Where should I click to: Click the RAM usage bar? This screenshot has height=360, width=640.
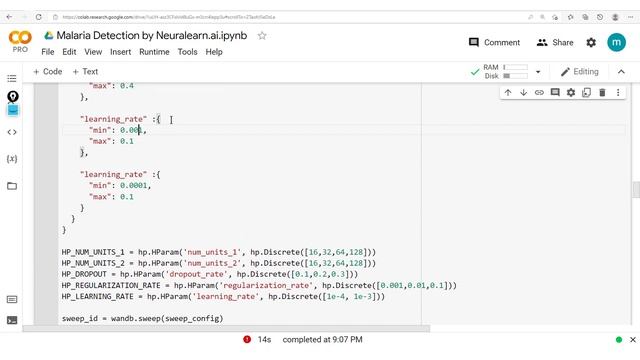pyautogui.click(x=515, y=67)
